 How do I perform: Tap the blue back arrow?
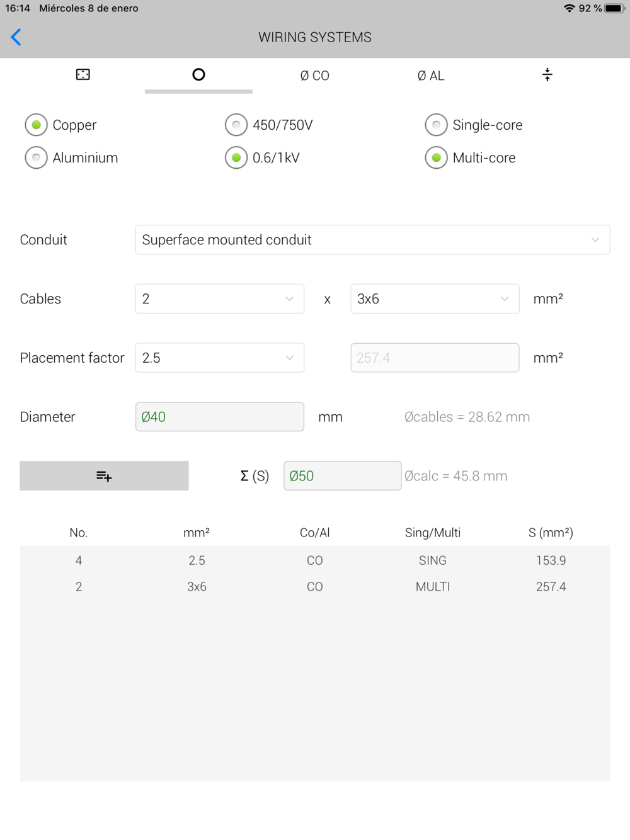click(16, 37)
